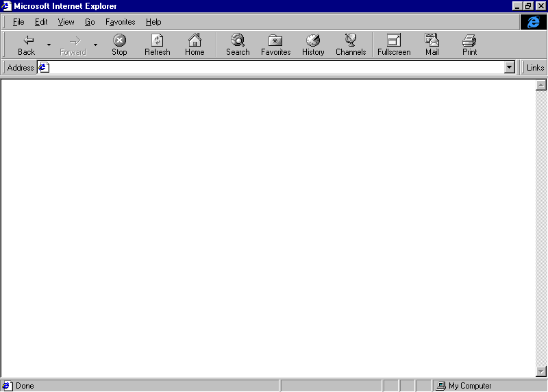Click the Internet Explorer logo throbber
Viewport: 548px width, 392px height.
click(533, 22)
